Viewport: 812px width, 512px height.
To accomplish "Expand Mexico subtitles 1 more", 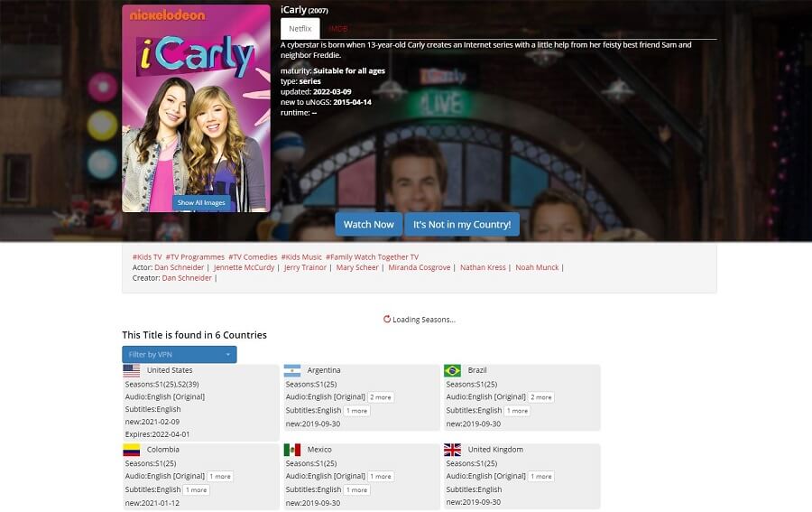I will (x=356, y=490).
